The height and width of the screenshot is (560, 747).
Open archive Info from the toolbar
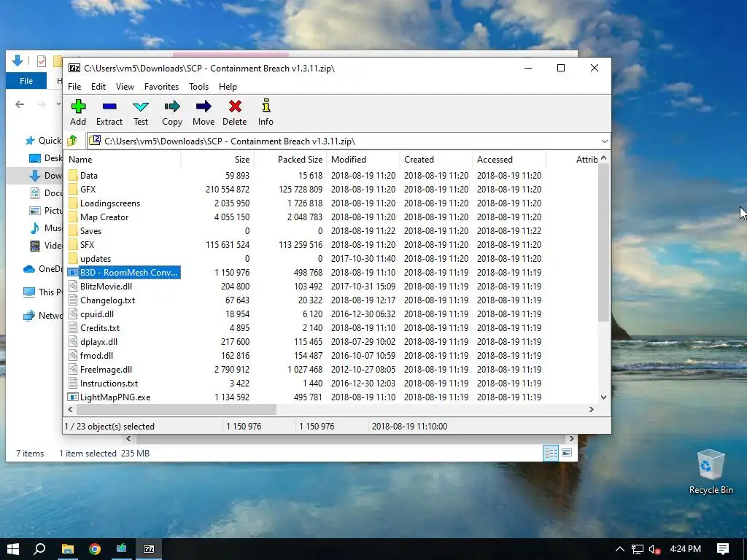[266, 112]
